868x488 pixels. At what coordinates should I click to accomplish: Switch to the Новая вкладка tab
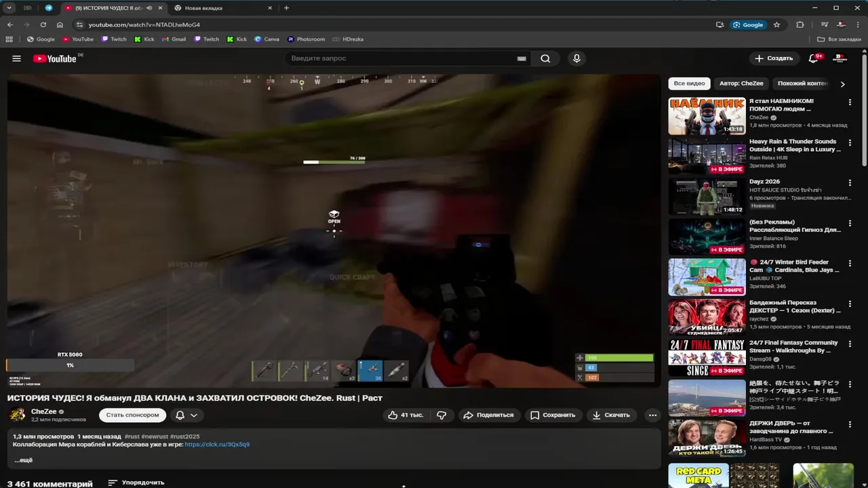point(222,8)
